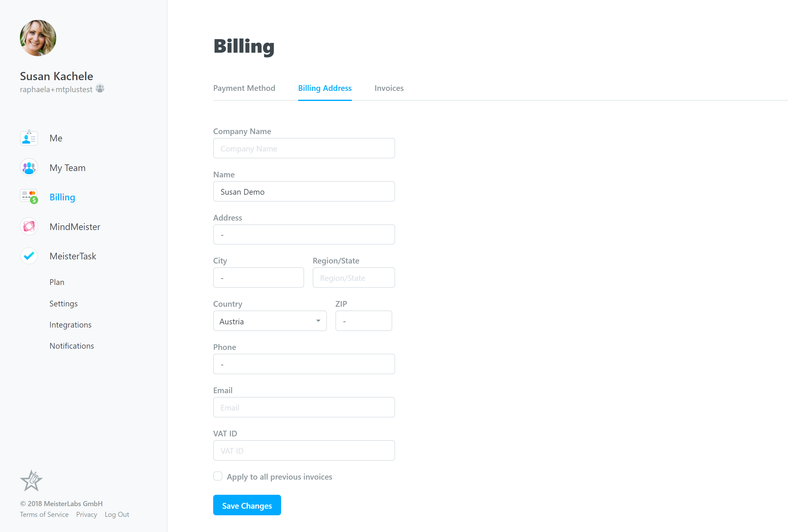Open MeisterTask Plan settings
This screenshot has width=788, height=532.
coord(57,282)
